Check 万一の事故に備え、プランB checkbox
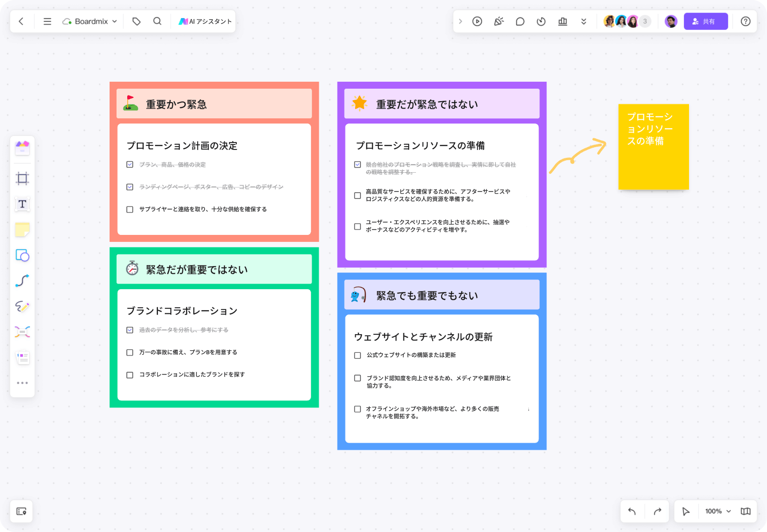 coord(130,352)
